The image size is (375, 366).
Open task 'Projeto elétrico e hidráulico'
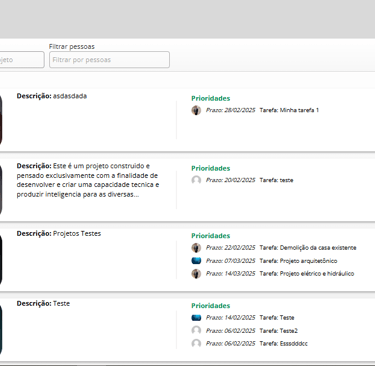click(x=307, y=273)
